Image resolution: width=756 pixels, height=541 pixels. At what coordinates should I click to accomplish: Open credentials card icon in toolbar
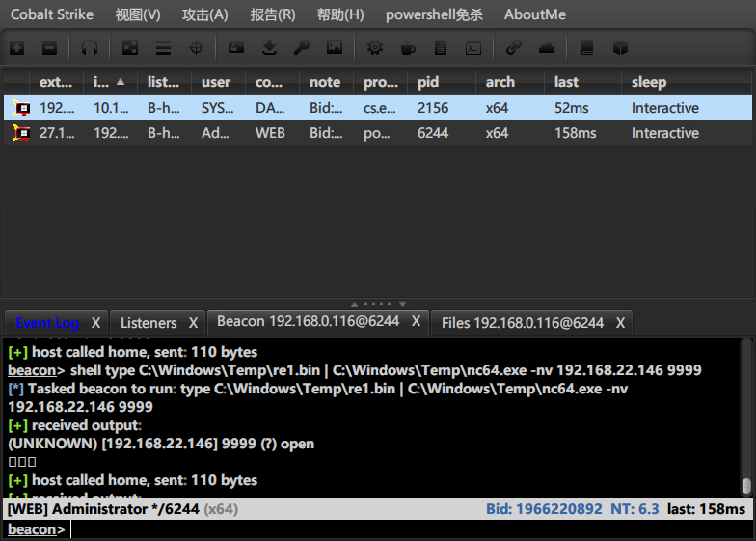[x=236, y=48]
